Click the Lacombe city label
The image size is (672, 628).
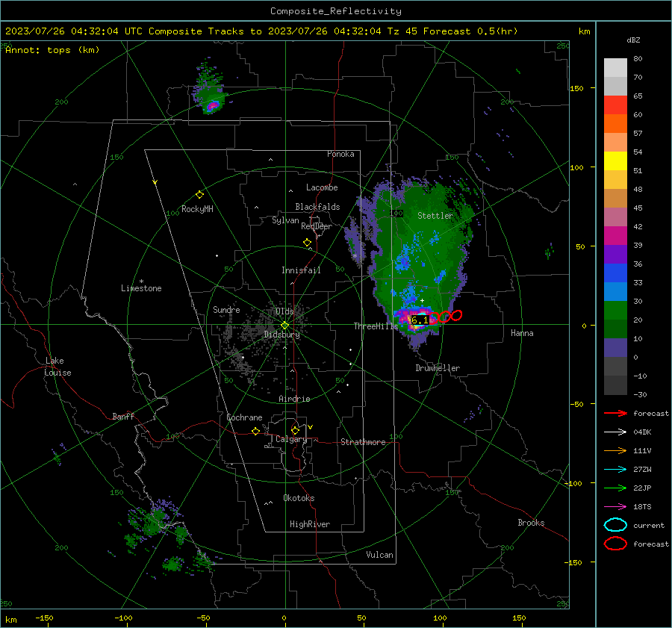[322, 187]
